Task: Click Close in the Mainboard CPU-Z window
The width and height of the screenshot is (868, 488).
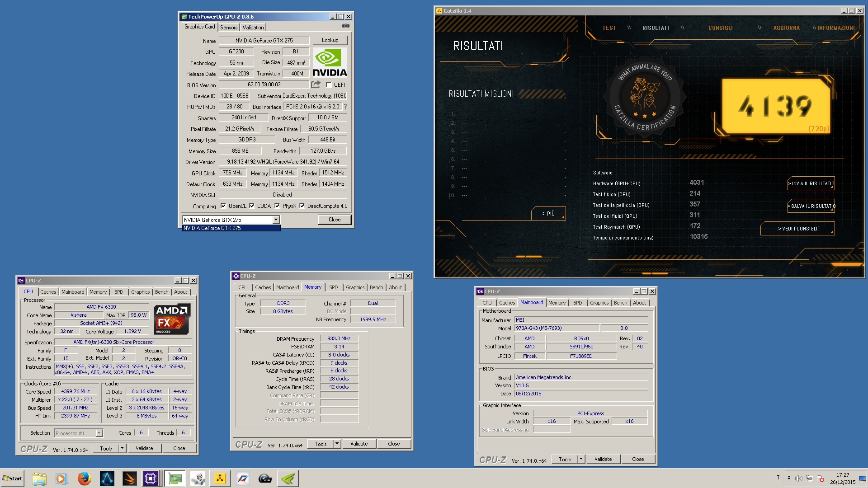Action: coord(638,459)
